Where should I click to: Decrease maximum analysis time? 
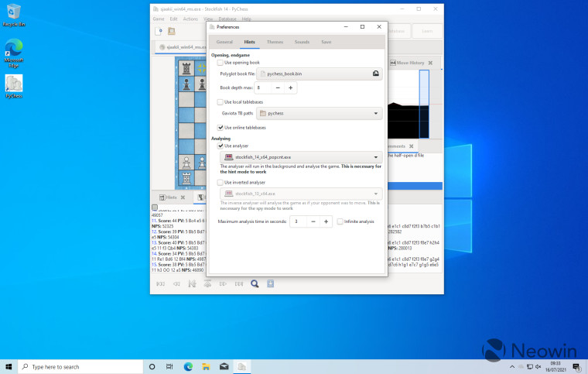[x=313, y=221]
